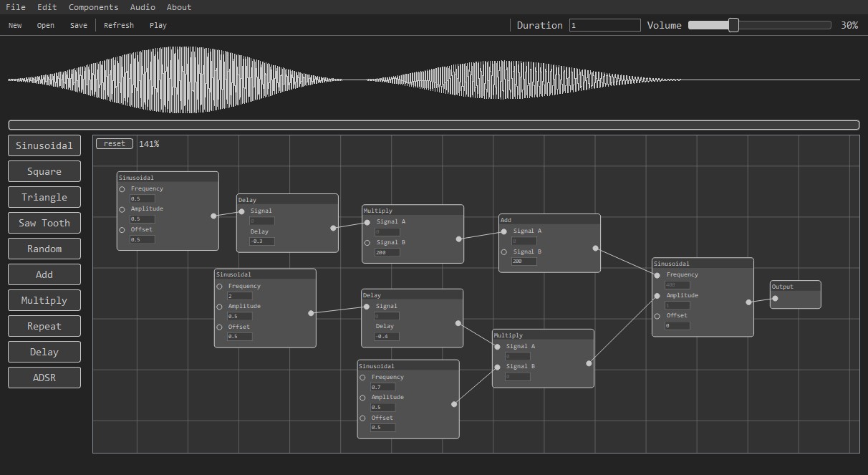Add a Sinusoidal component from the sidebar
This screenshot has height=475, width=868.
pyautogui.click(x=44, y=145)
